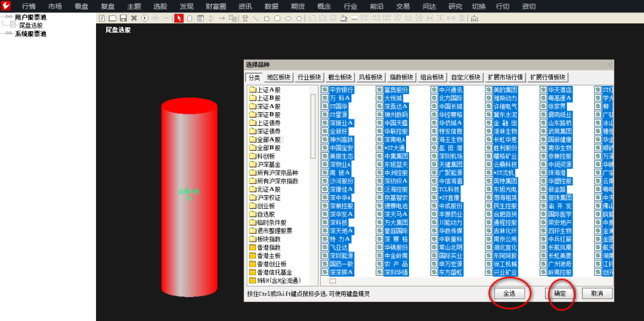Click the paint bucket fill icon
Screen dimensions: 644x321
click(x=344, y=18)
